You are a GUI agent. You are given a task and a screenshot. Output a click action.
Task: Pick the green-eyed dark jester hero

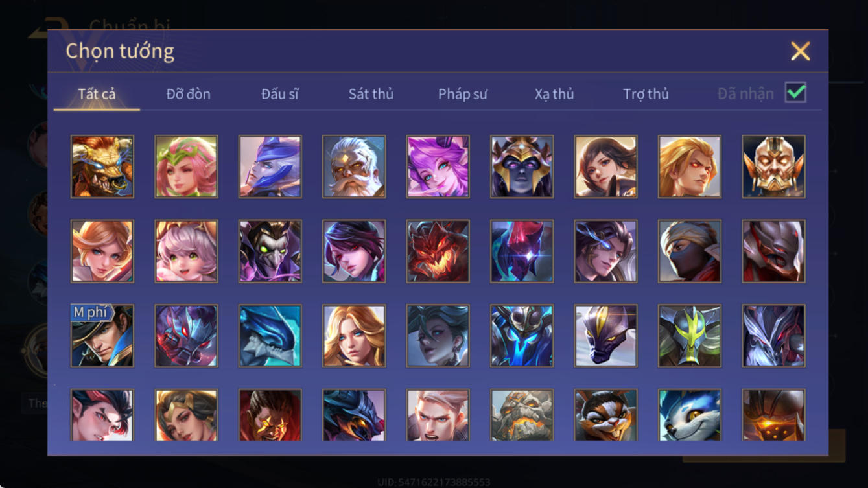click(x=270, y=251)
